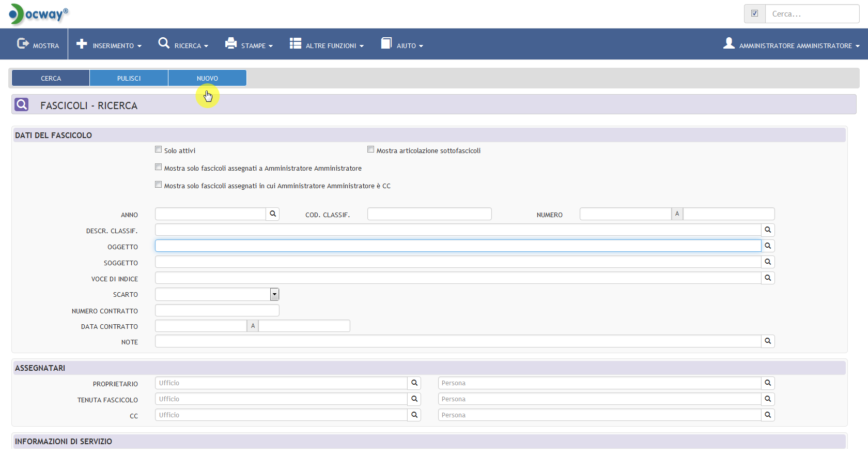Click the search icon for SOGGETTO field
This screenshot has width=868, height=453.
point(768,262)
